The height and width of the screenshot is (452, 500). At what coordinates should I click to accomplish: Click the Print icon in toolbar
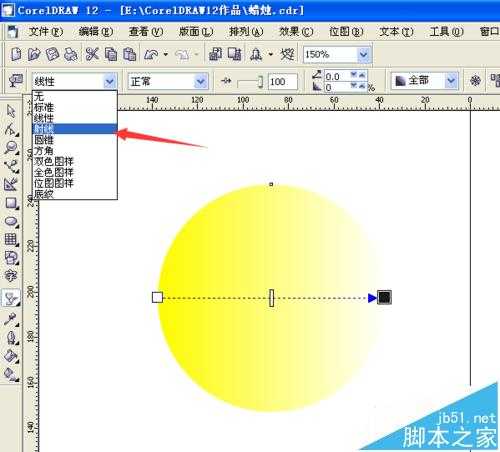click(x=71, y=54)
